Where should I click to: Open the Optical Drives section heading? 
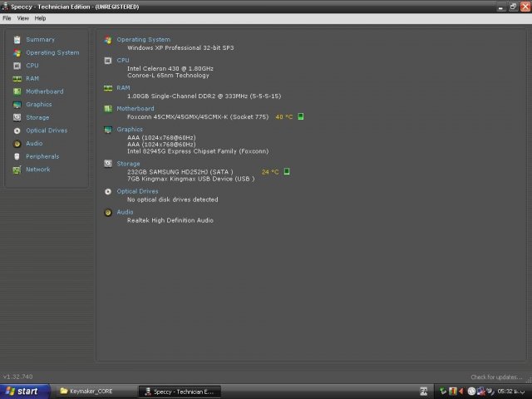point(137,191)
